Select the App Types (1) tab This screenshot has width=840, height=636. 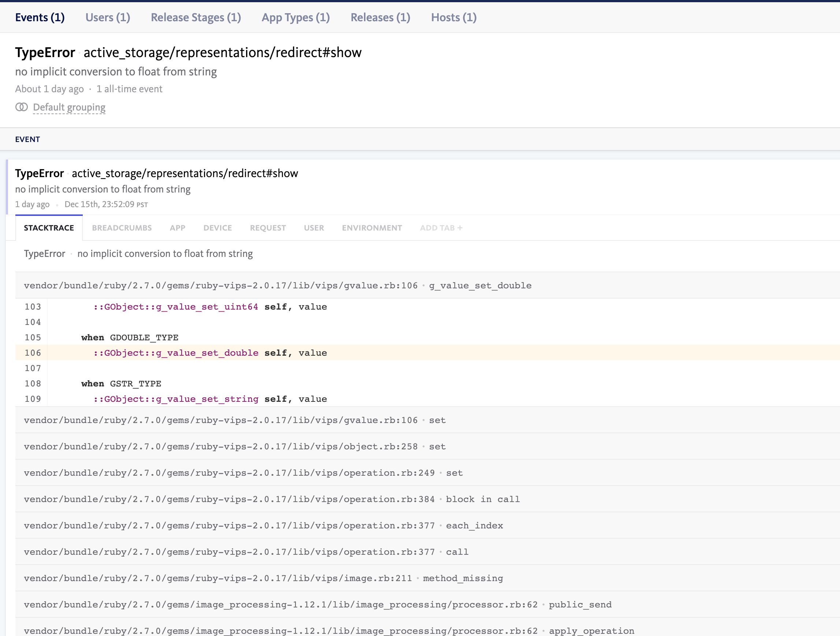[296, 18]
